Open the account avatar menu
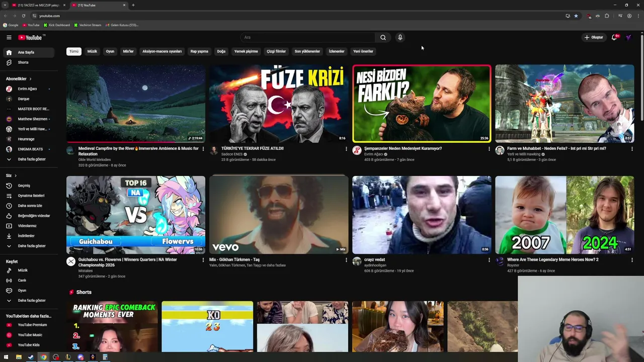Viewport: 644px width, 362px height. tap(628, 37)
